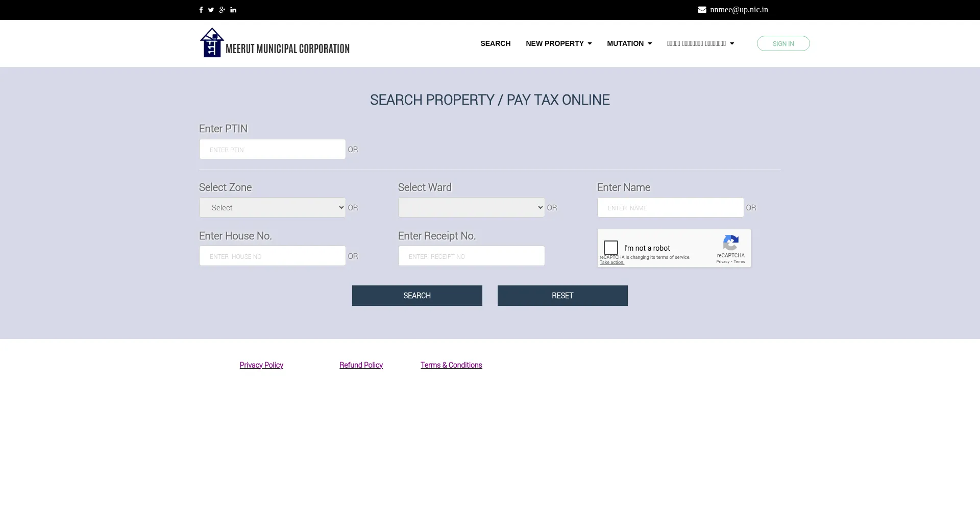Click the Meerut Municipal Corporation logo
Screen dimensions: 980x507
point(275,43)
